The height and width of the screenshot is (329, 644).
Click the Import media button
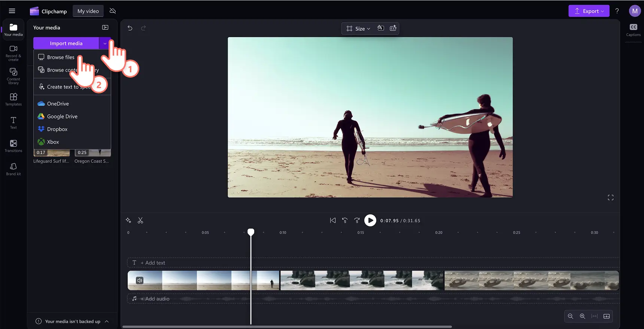66,43
